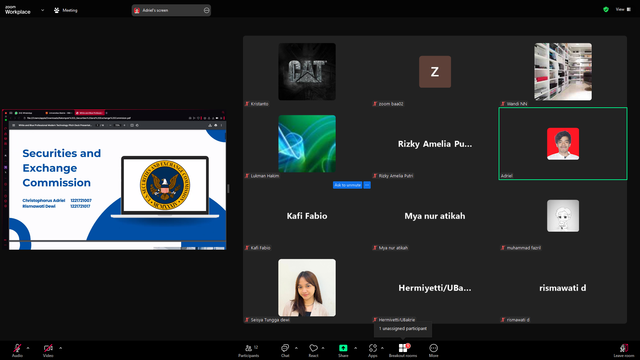Select Wandi NN's video tile
640x360 pixels.
pyautogui.click(x=563, y=71)
